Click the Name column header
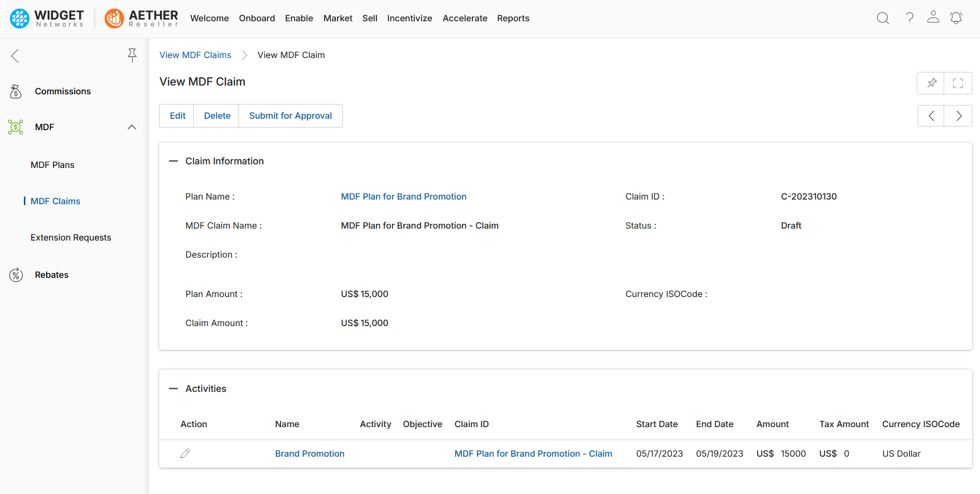 287,424
